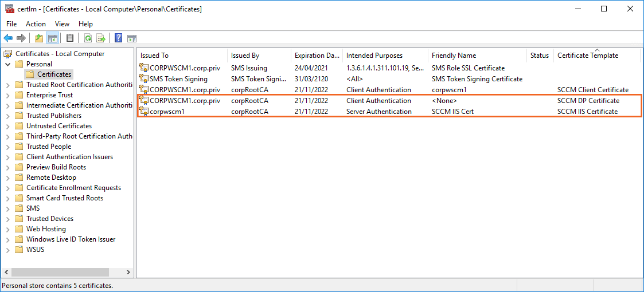
Task: Click the corpwscm1 certificate row icon
Action: point(144,112)
